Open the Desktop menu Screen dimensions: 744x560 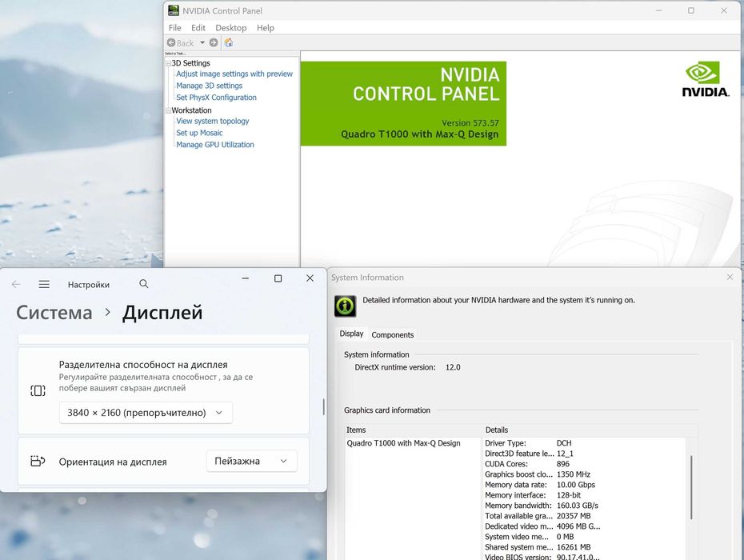[231, 28]
